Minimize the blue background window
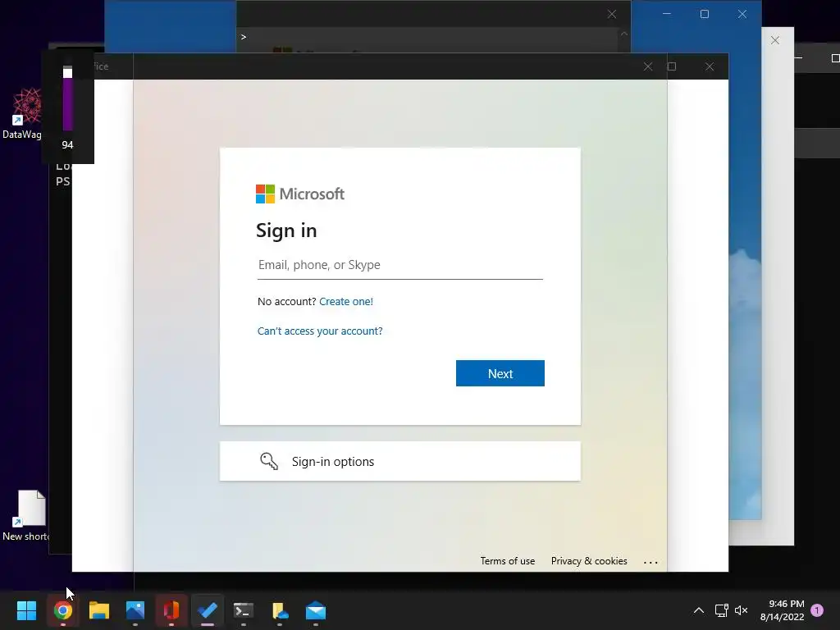The width and height of the screenshot is (840, 630). 667,14
